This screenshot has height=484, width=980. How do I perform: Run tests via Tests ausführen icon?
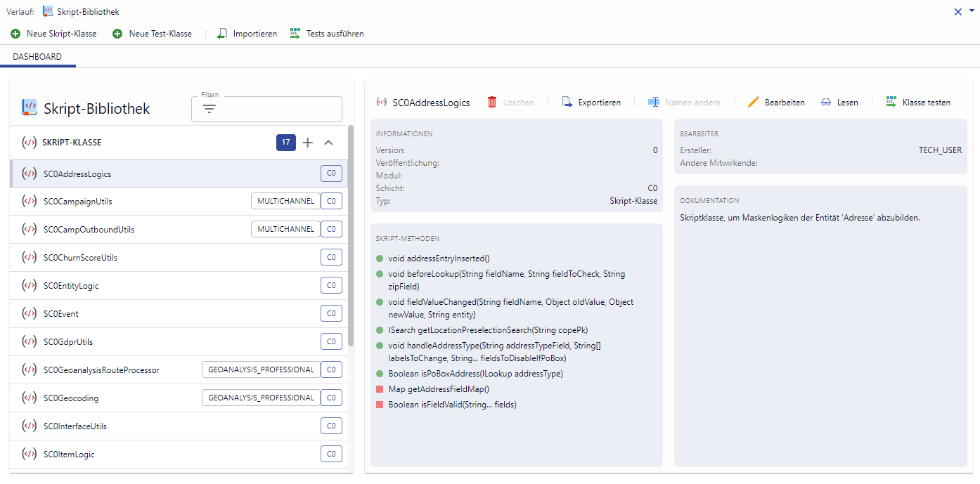pyautogui.click(x=295, y=34)
